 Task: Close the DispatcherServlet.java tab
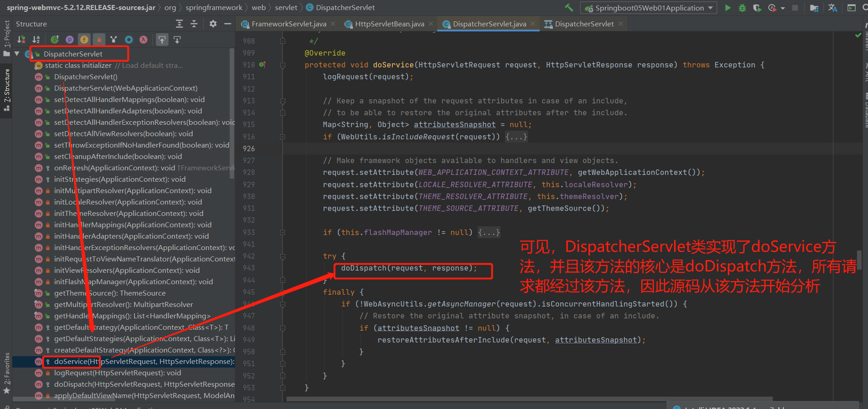[x=533, y=24]
